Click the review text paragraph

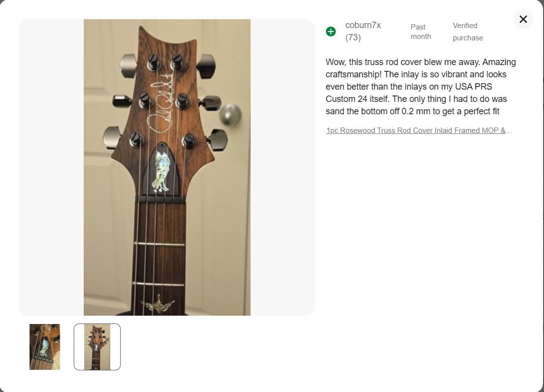(x=421, y=87)
